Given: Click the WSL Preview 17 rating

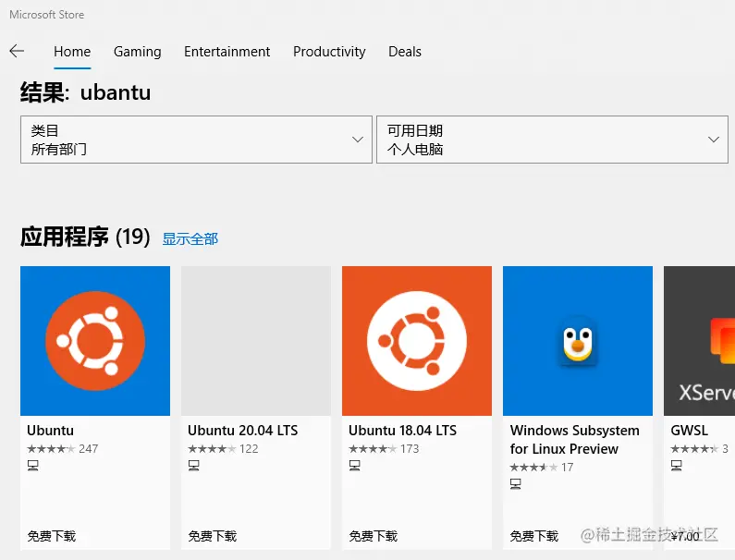Looking at the screenshot, I should [542, 468].
